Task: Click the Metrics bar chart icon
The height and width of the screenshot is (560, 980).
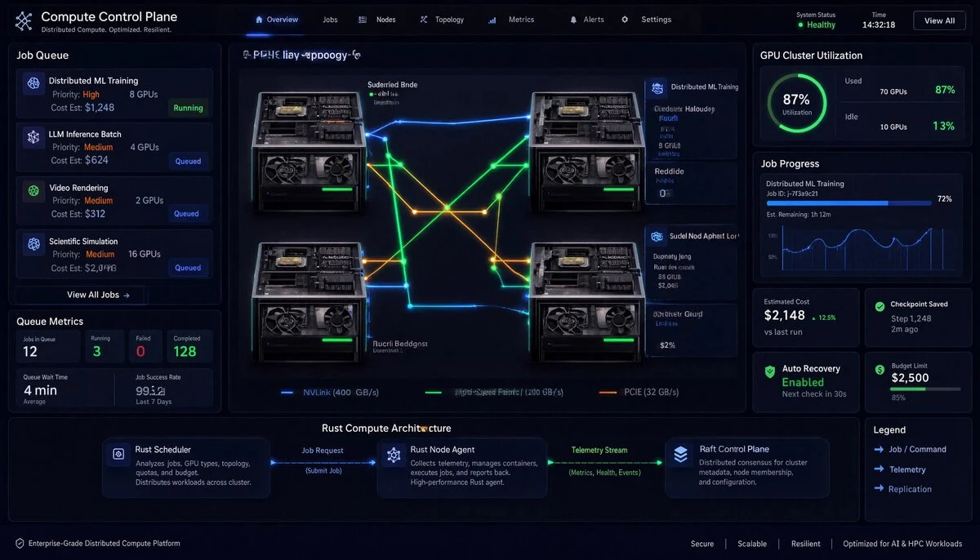Action: [492, 20]
